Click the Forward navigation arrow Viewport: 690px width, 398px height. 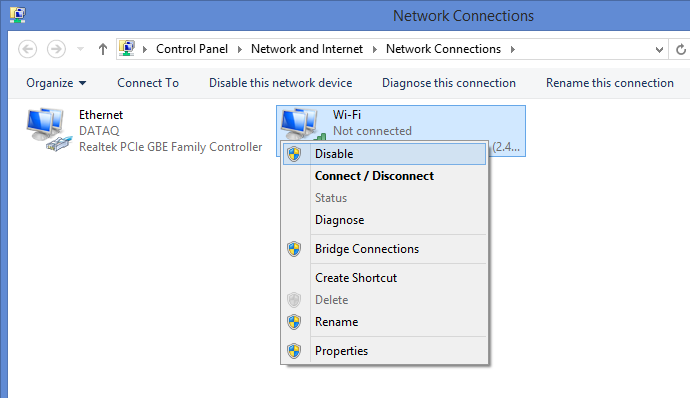tap(56, 49)
